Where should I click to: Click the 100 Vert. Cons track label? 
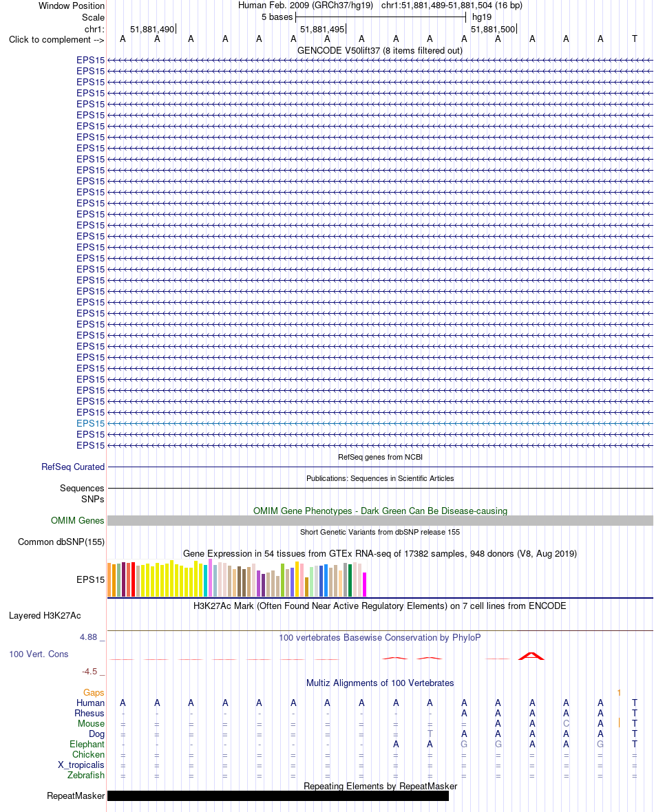[39, 654]
